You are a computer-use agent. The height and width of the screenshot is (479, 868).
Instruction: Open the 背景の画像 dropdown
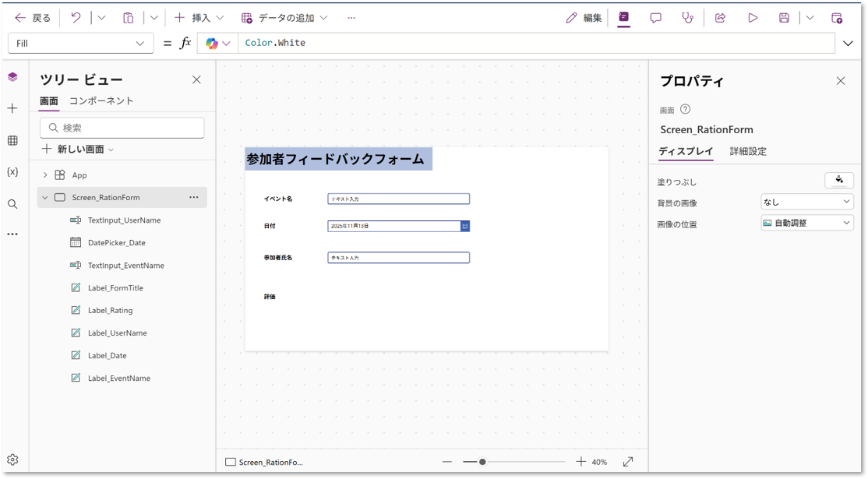click(807, 203)
